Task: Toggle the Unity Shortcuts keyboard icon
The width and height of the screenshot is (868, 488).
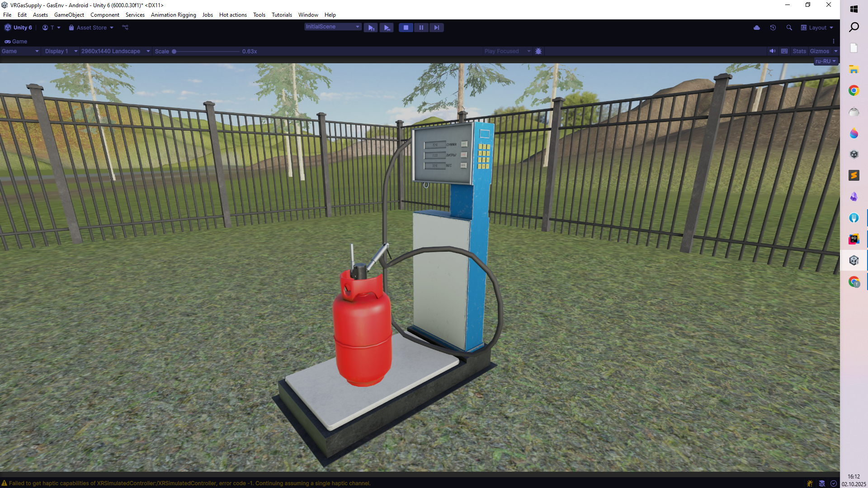Action: (x=784, y=52)
